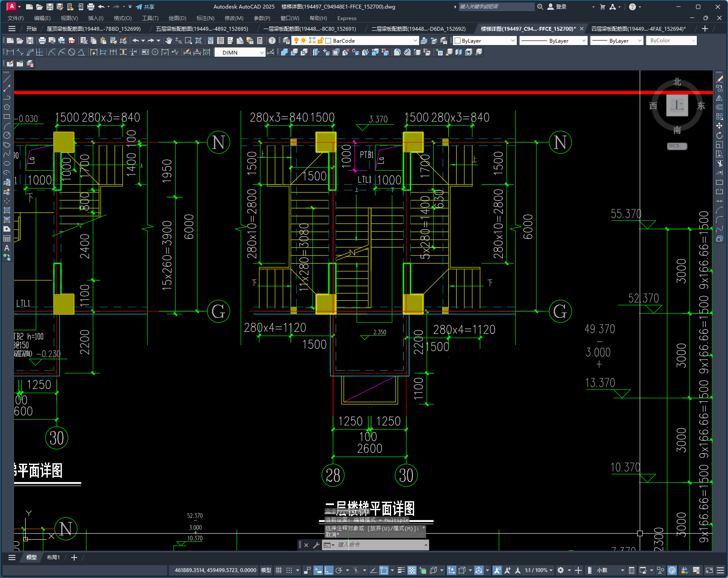The height and width of the screenshot is (578, 728).
Task: Select the Multiline Text 'A' tool
Action: tap(7, 248)
